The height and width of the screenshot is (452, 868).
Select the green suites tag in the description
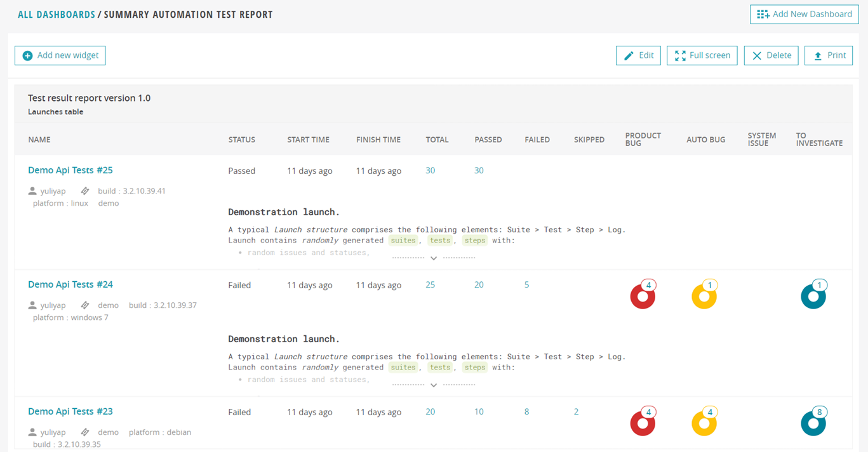pos(403,240)
